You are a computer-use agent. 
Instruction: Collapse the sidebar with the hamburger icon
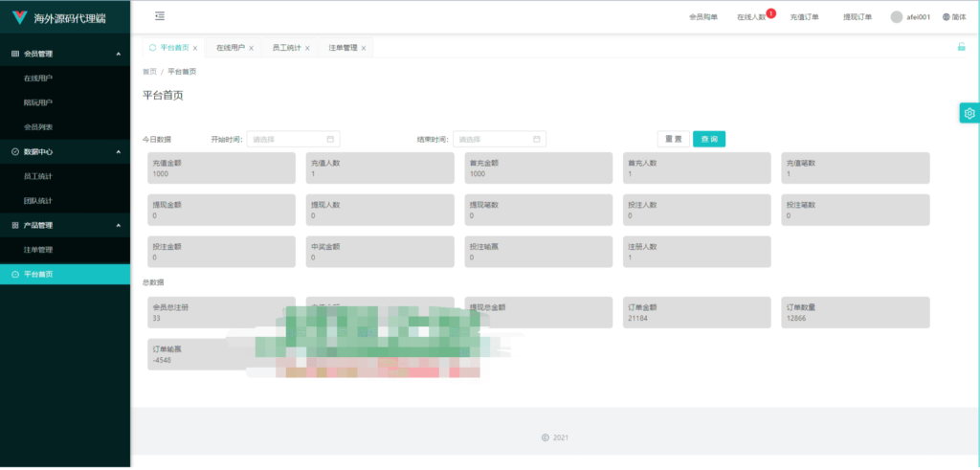pos(160,16)
